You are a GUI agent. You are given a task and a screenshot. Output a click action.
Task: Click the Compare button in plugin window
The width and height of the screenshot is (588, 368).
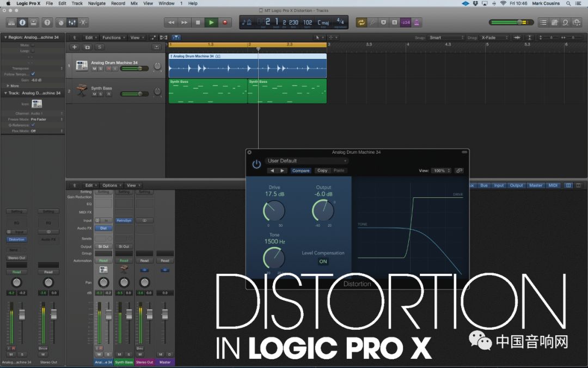pyautogui.click(x=301, y=171)
